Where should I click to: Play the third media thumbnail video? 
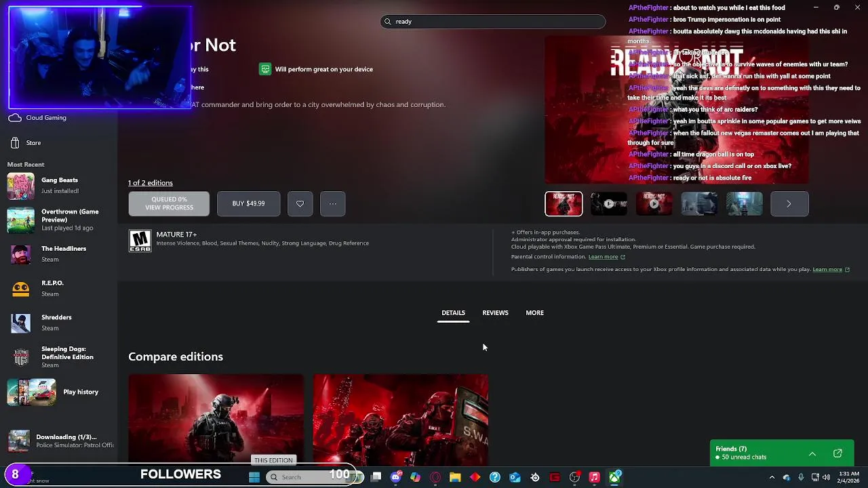(654, 204)
